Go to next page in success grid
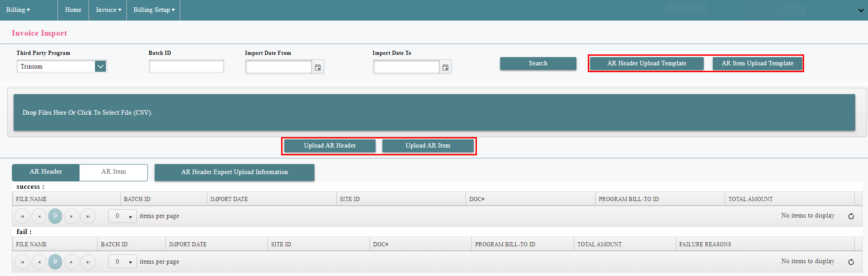The image size is (868, 276). [72, 216]
